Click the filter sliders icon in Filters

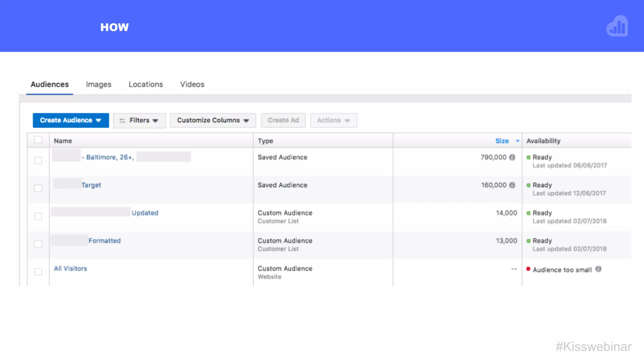pyautogui.click(x=122, y=121)
